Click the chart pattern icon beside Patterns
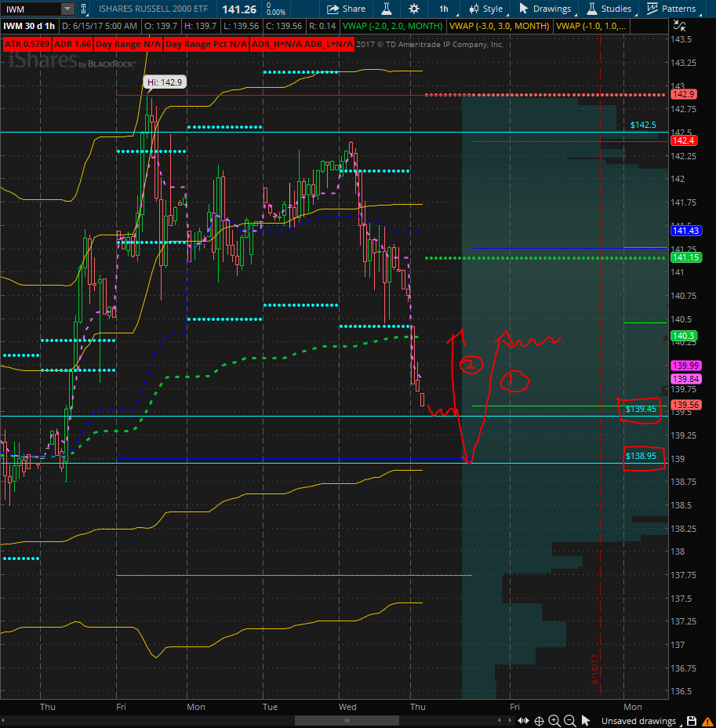This screenshot has width=716, height=728. (x=652, y=9)
